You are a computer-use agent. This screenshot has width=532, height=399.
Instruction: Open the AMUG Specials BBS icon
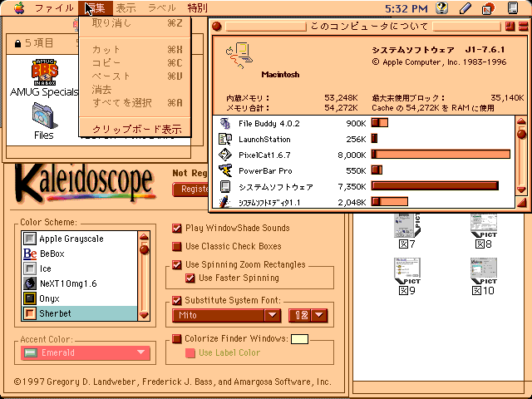tap(44, 72)
